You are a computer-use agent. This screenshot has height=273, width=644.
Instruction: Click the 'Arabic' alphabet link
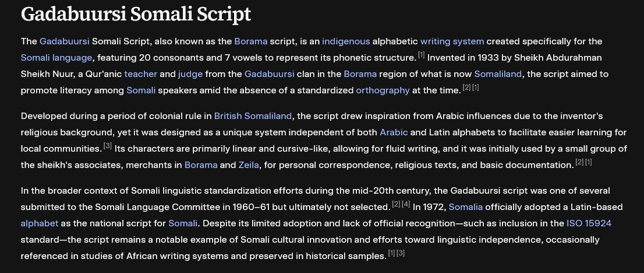[x=394, y=132]
